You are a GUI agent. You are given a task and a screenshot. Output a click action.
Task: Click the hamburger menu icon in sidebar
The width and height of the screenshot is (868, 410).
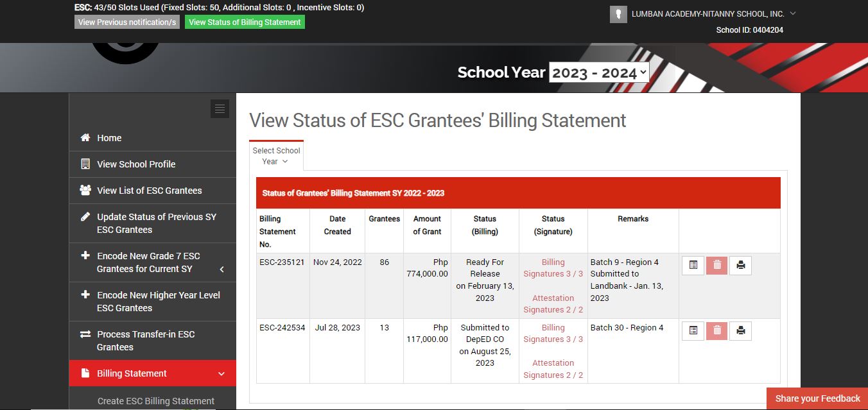tap(220, 109)
